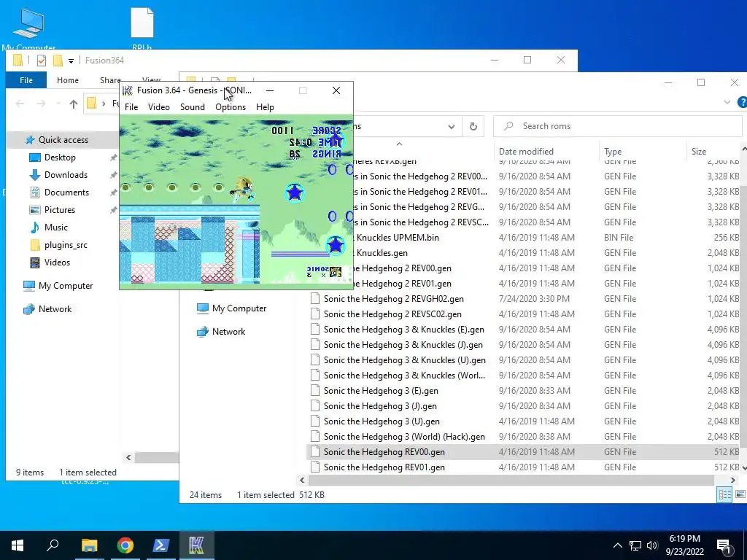Image resolution: width=747 pixels, height=560 pixels.
Task: Select Sonic the Hedgehog 3 & Knuckles (E).gen
Action: [x=404, y=330]
